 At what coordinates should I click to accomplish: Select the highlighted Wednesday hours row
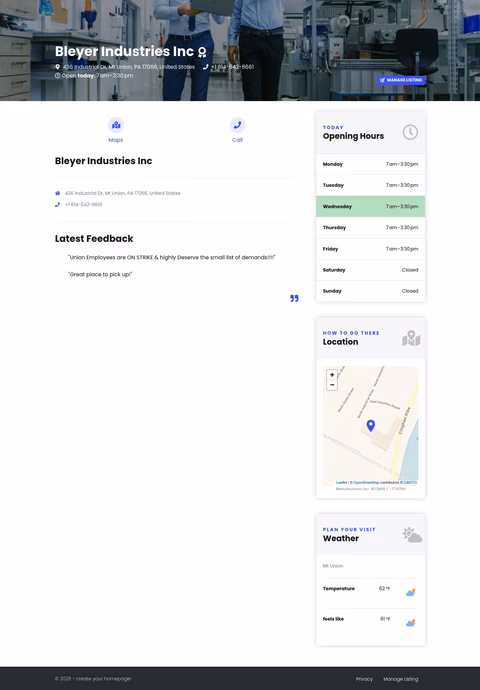click(x=370, y=206)
